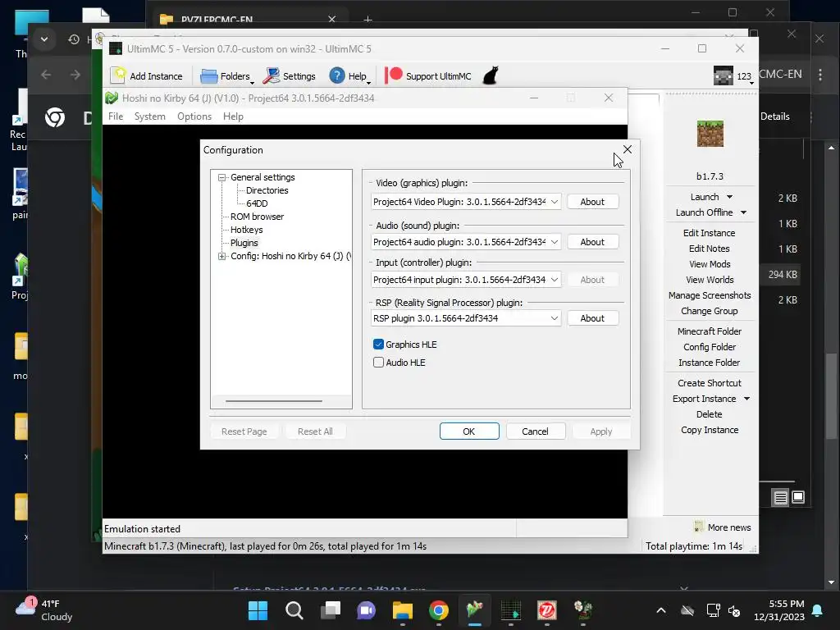This screenshot has width=840, height=630.
Task: Switch to large thumbnails view in Explorer
Action: [798, 498]
